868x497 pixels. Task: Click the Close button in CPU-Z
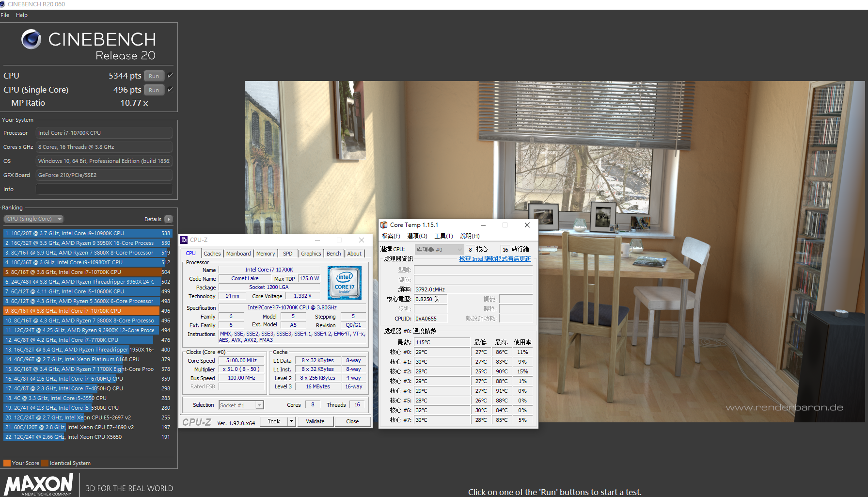[x=352, y=421]
